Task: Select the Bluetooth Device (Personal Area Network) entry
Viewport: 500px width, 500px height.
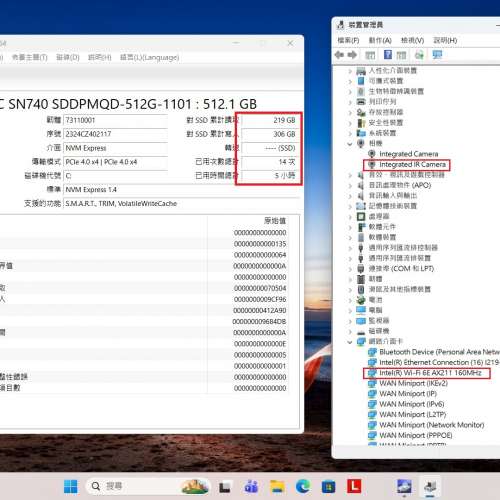Action: (x=439, y=352)
